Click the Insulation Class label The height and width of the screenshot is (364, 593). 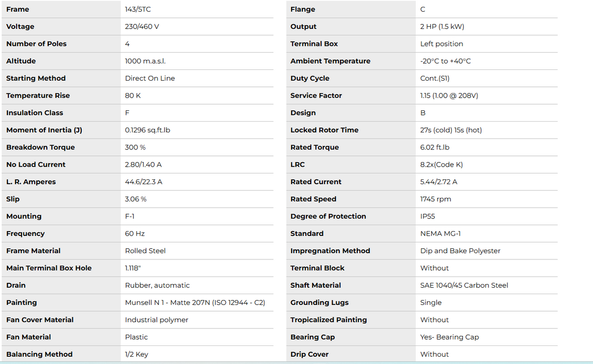(35, 113)
